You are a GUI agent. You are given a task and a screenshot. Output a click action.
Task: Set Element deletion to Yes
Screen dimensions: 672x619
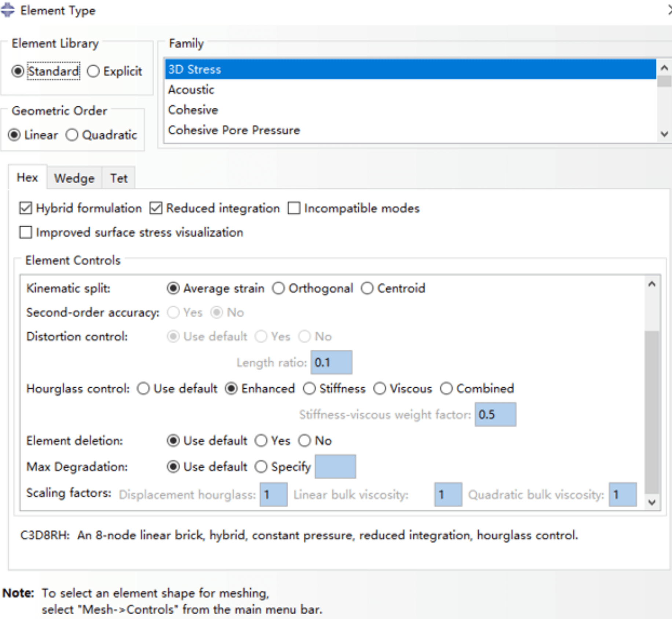click(x=261, y=441)
